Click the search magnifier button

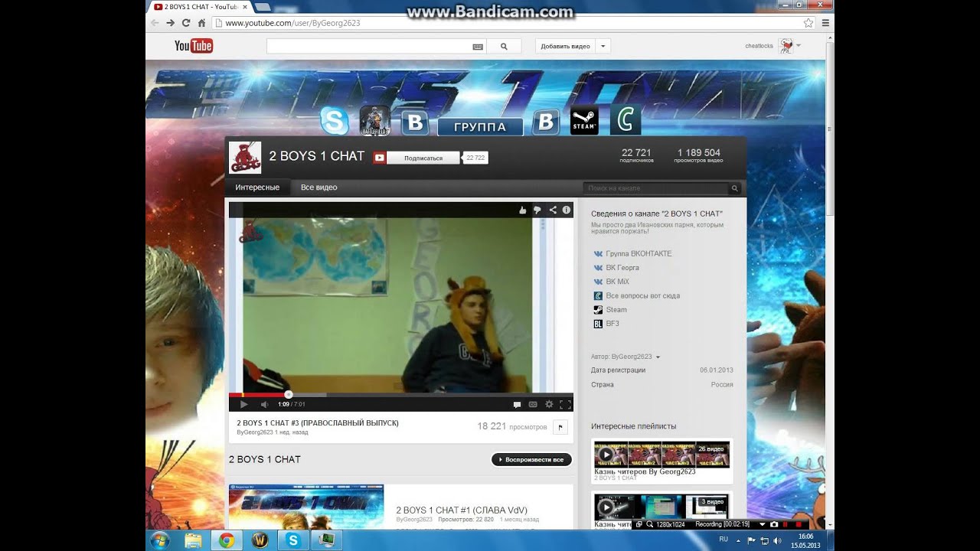504,46
